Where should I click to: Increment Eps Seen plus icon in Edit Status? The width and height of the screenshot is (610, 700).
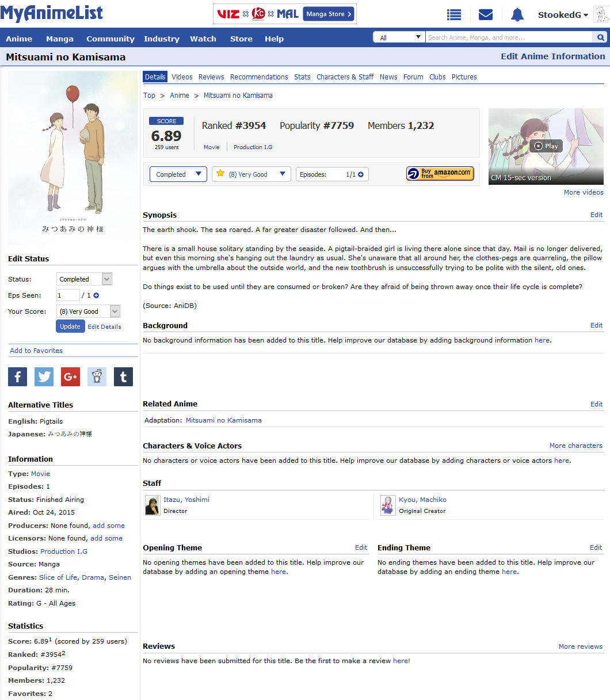click(96, 295)
